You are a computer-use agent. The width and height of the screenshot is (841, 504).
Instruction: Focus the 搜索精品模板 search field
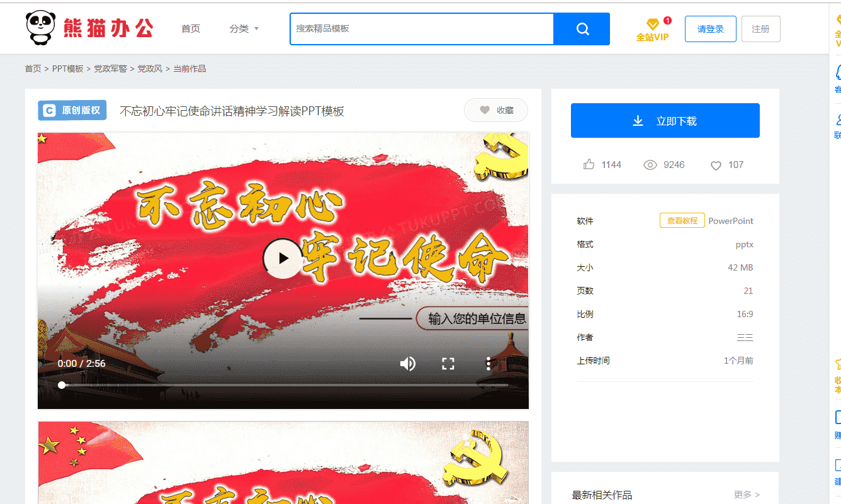pyautogui.click(x=422, y=29)
